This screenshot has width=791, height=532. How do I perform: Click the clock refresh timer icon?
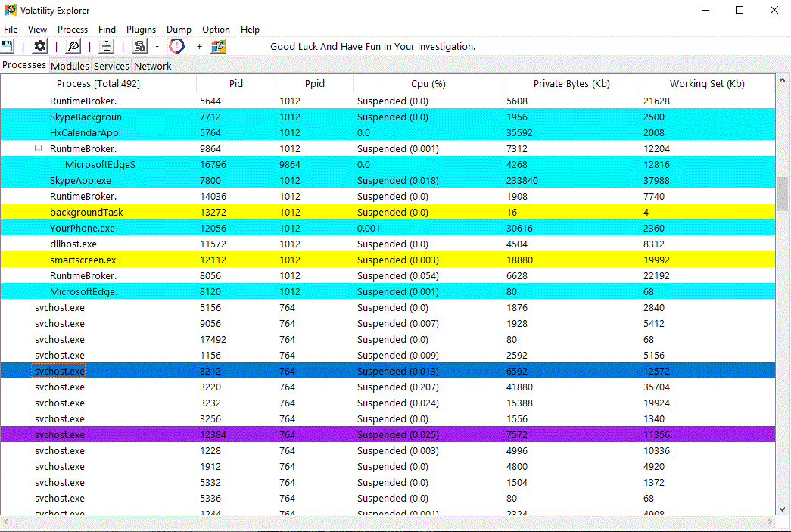click(x=176, y=46)
